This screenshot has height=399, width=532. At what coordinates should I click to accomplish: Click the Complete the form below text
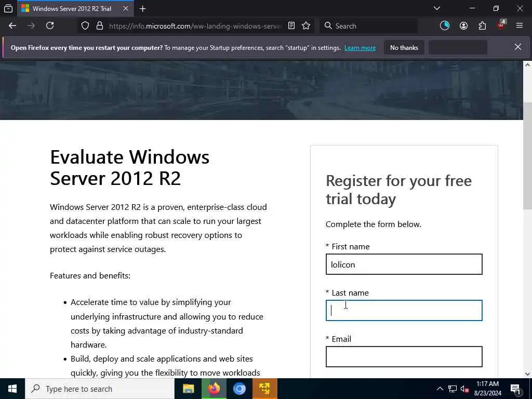click(x=373, y=224)
